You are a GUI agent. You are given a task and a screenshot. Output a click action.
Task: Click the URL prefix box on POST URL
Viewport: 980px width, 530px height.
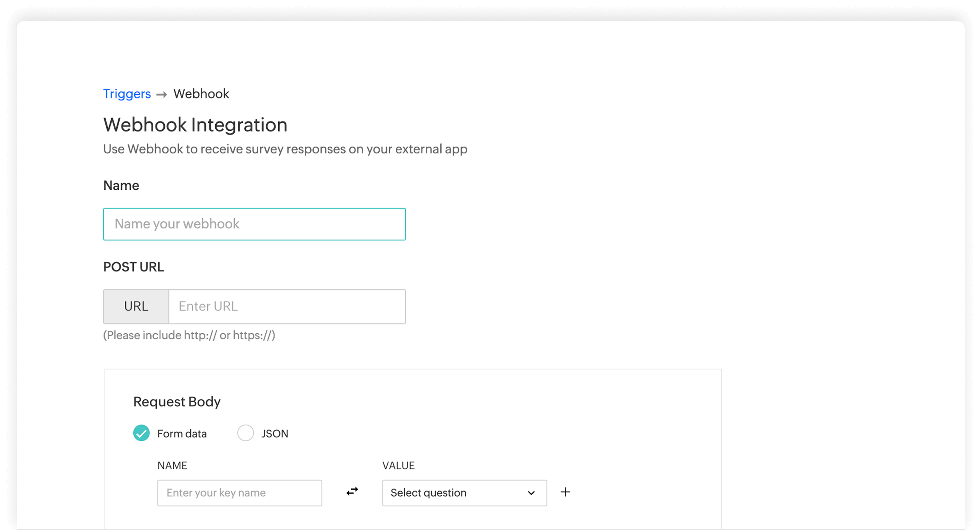tap(136, 306)
